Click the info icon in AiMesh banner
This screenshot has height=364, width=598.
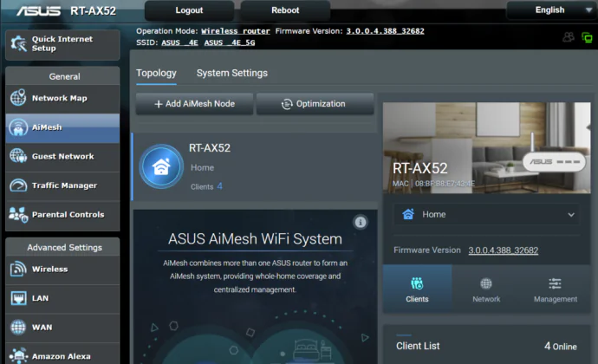[361, 222]
